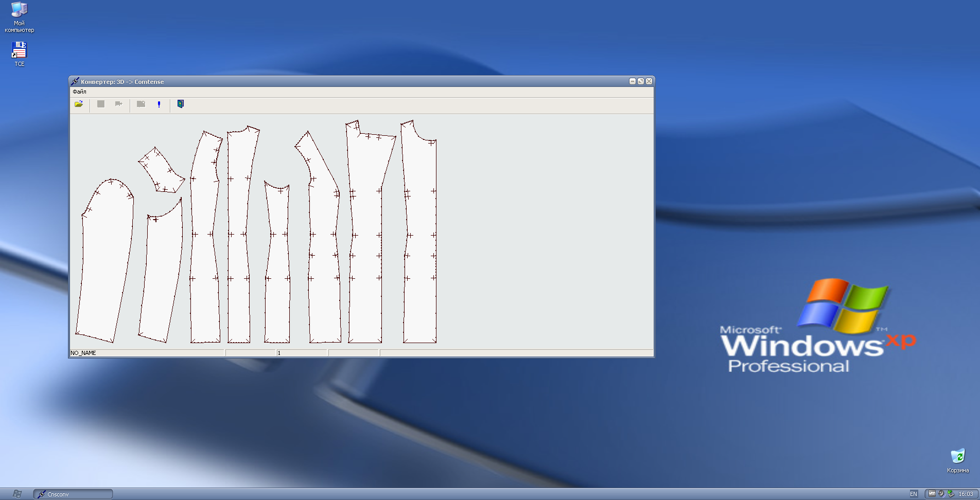
Task: Open the Мой компьютер desktop icon
Action: [20, 17]
